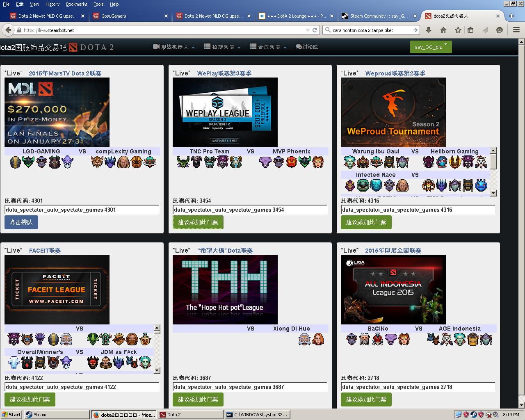Open the Firefox hamburger menu
The width and height of the screenshot is (525, 420).
516,30
